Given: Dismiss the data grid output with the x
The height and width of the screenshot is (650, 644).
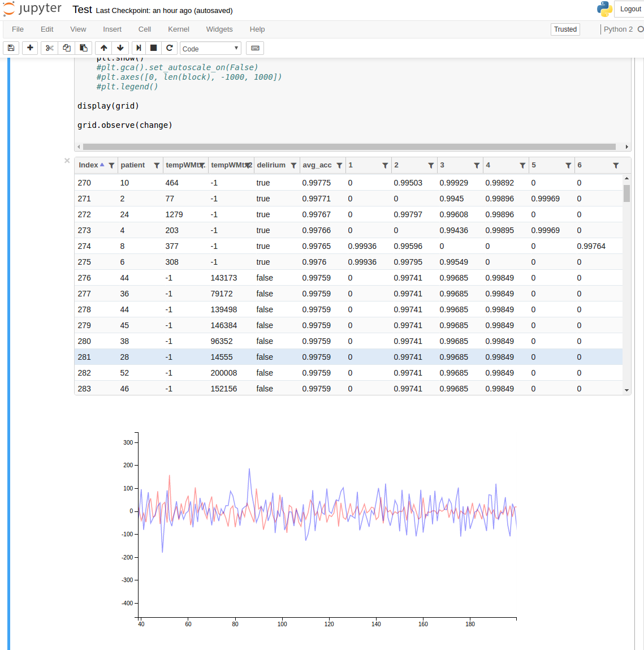Looking at the screenshot, I should (67, 161).
